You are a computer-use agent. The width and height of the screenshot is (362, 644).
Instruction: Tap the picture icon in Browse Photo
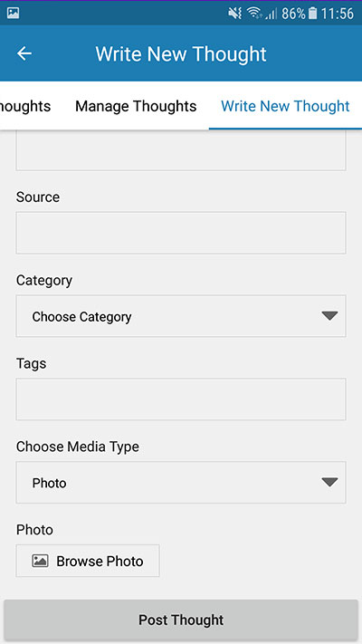pos(40,561)
